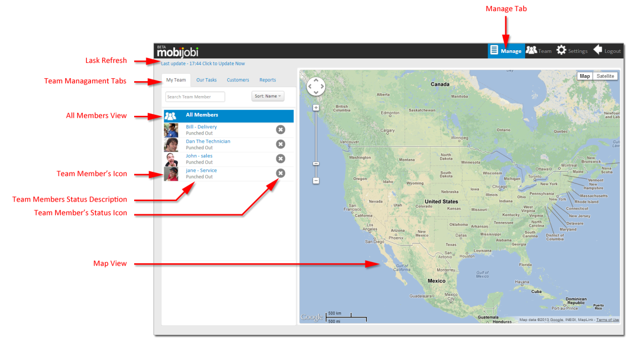Viewport: 644px width, 353px height.
Task: Click the Manage tab icon
Action: [494, 50]
